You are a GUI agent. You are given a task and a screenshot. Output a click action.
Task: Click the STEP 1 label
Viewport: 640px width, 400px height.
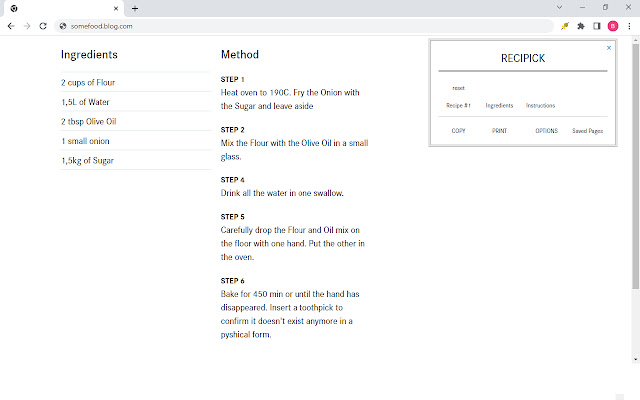[232, 79]
